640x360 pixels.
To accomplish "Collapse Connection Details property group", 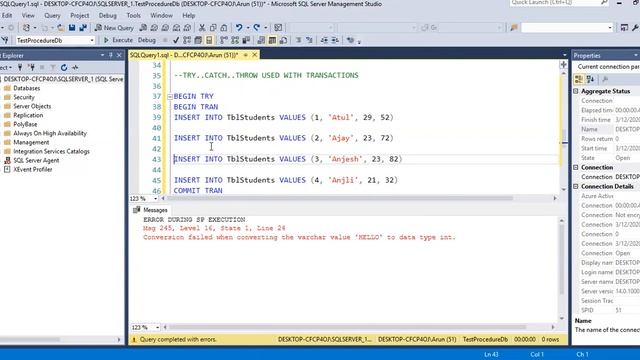I will 576,187.
